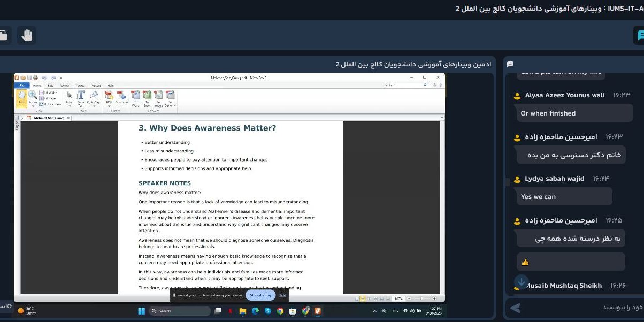Click Alyaa Azeez Younus wali's name
Image resolution: width=644 pixels, height=322 pixels.
[x=565, y=95]
